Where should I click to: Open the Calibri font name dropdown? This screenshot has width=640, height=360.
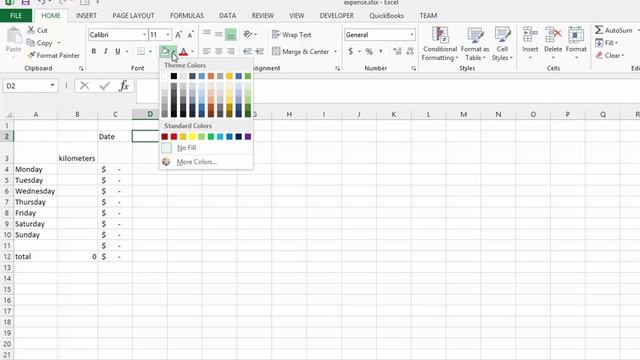pos(144,35)
